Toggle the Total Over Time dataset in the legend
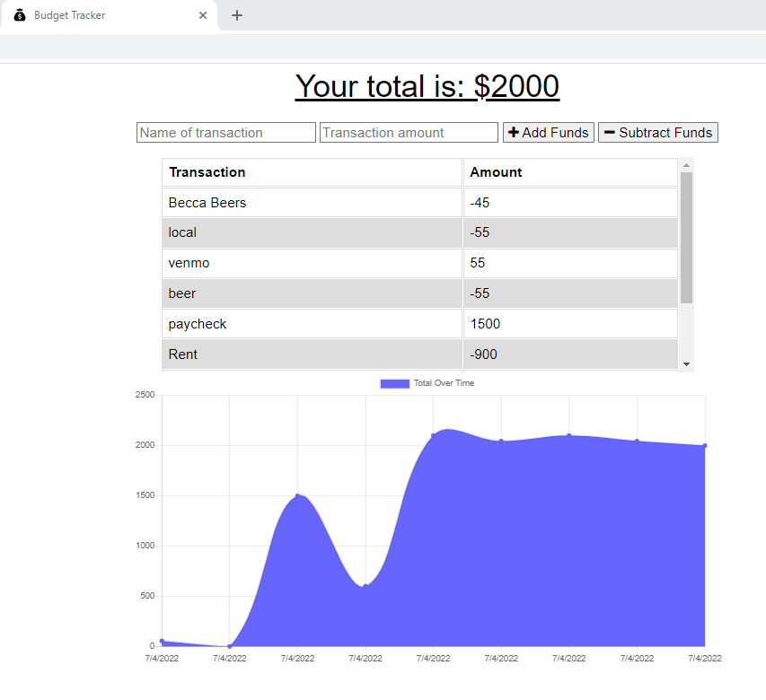Screen dimensions: 766x700 429,383
